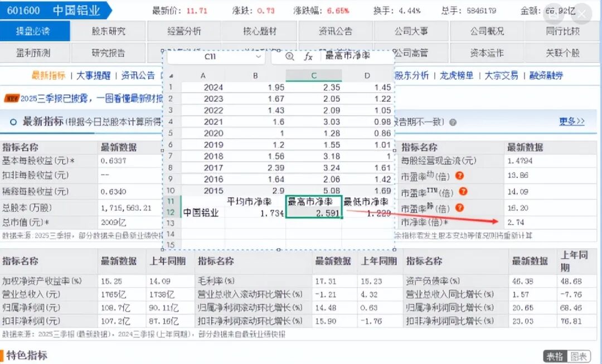The image size is (602, 364).
Task: Click the 龙虎榜单 link
Action: click(457, 75)
